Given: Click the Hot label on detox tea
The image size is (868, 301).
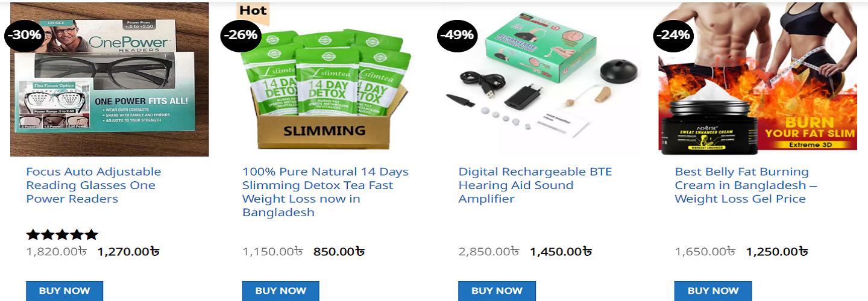Looking at the screenshot, I should pyautogui.click(x=253, y=10).
